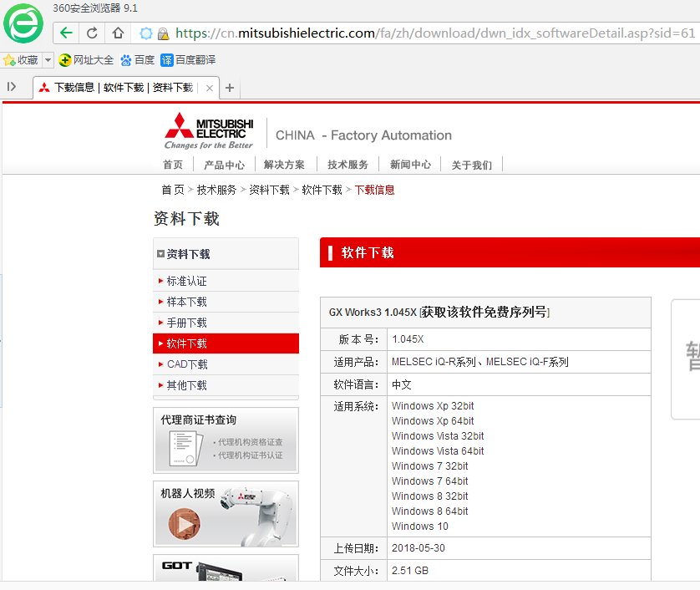
Task: Open a new tab with plus button
Action: (231, 88)
